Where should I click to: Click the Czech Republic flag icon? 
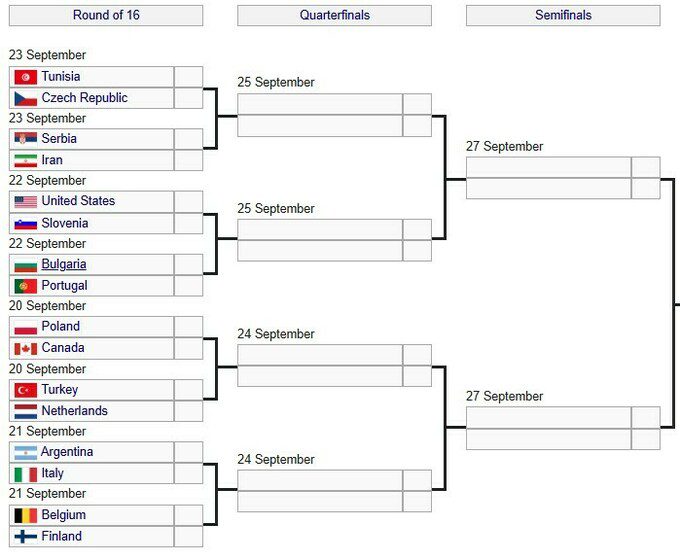(26, 99)
